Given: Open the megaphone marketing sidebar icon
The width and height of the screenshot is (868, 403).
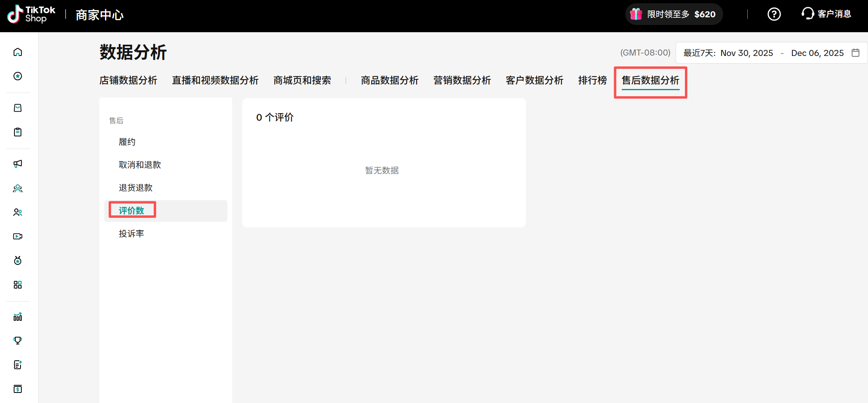Looking at the screenshot, I should tap(18, 164).
